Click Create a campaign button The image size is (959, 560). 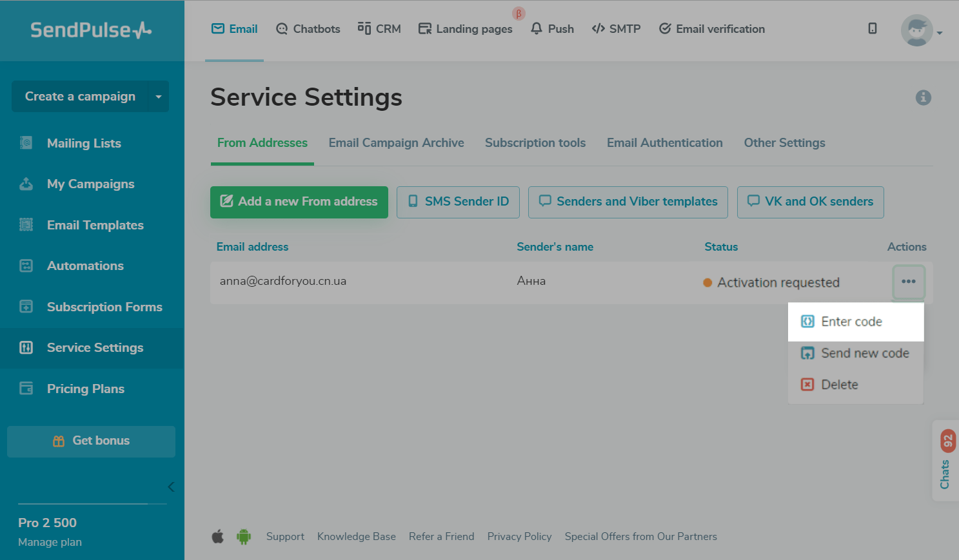80,96
